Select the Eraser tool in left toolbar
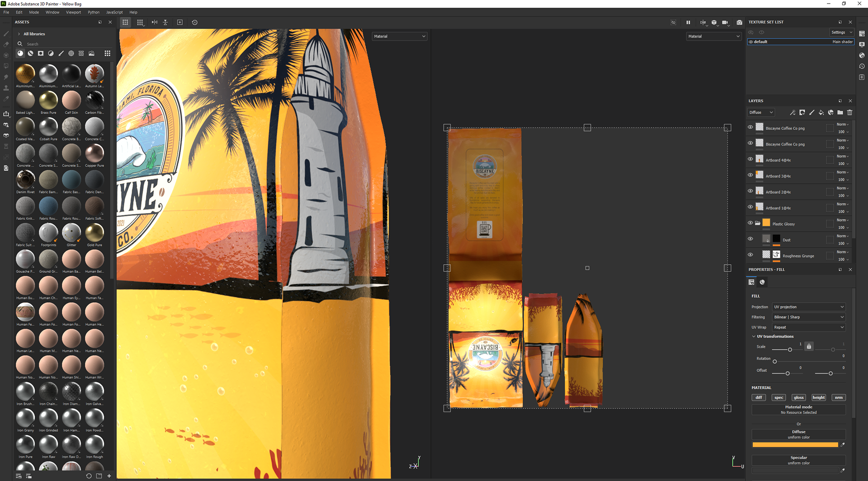 click(6, 44)
